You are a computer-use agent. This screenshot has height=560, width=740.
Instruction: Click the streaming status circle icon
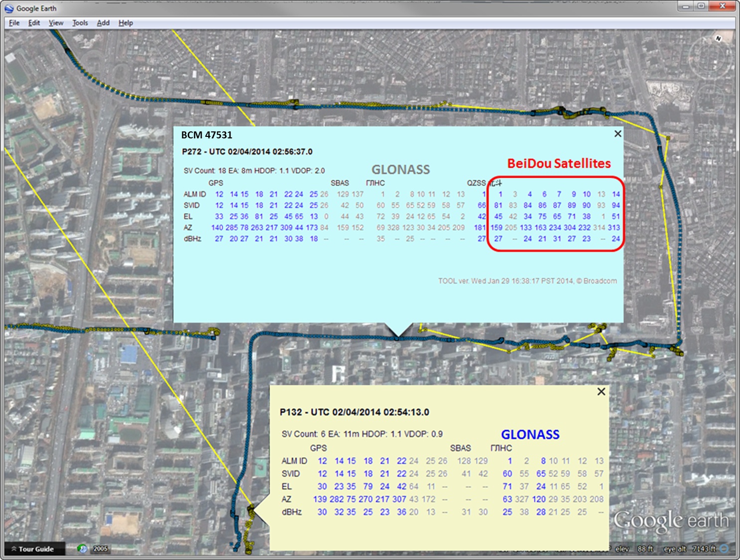click(x=725, y=549)
